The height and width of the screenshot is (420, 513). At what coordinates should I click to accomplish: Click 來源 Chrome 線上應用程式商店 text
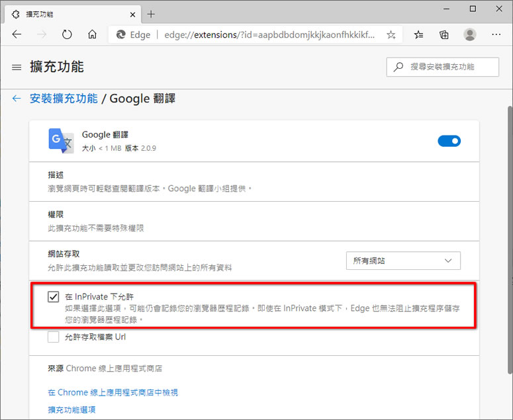pos(105,368)
